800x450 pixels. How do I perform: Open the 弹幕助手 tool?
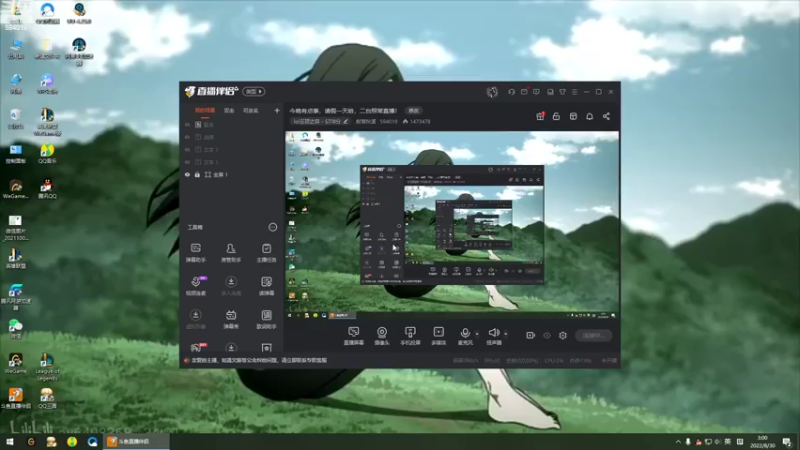coord(195,253)
